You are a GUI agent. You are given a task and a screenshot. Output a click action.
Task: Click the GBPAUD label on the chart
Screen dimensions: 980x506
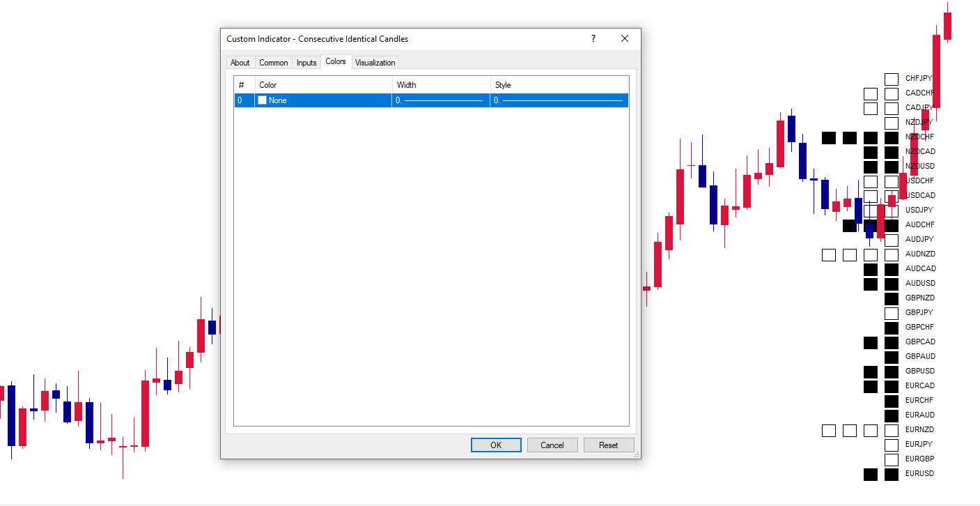[920, 356]
